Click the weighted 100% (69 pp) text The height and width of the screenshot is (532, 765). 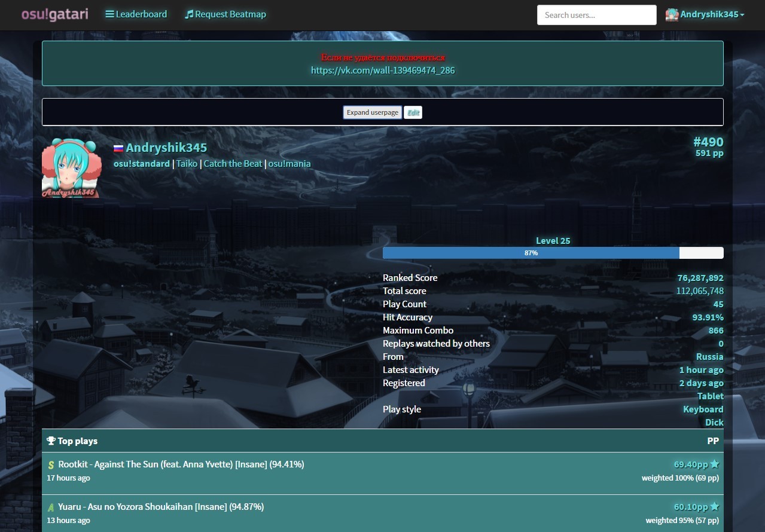click(680, 478)
